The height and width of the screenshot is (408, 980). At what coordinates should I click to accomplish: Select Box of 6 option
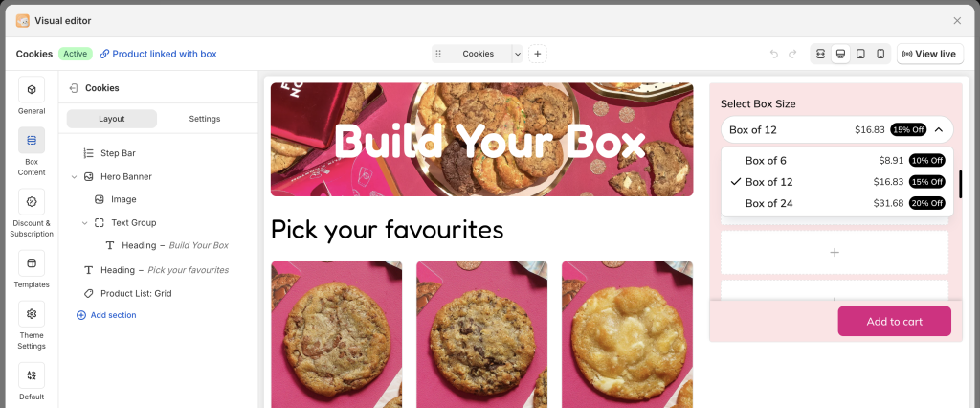point(836,160)
